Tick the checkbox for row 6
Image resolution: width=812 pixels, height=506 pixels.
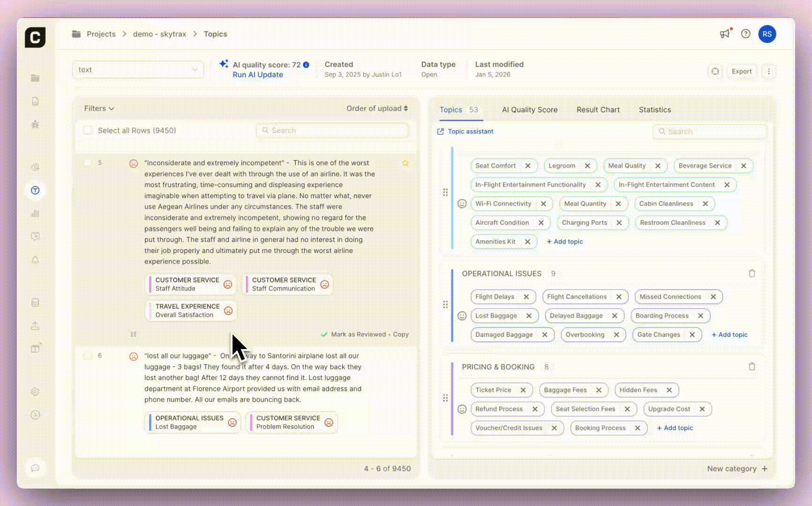click(x=88, y=356)
